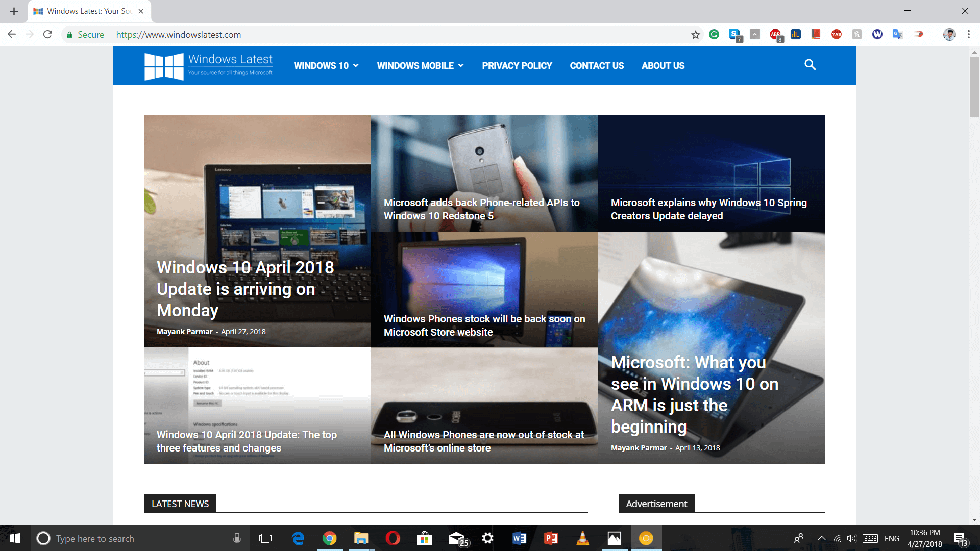Viewport: 980px width, 551px height.
Task: Click the back arrow in Chrome toolbar
Action: pos(12,34)
